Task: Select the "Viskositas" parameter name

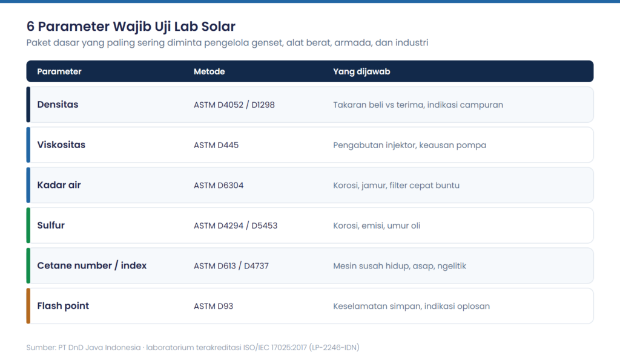Action: pos(61,145)
